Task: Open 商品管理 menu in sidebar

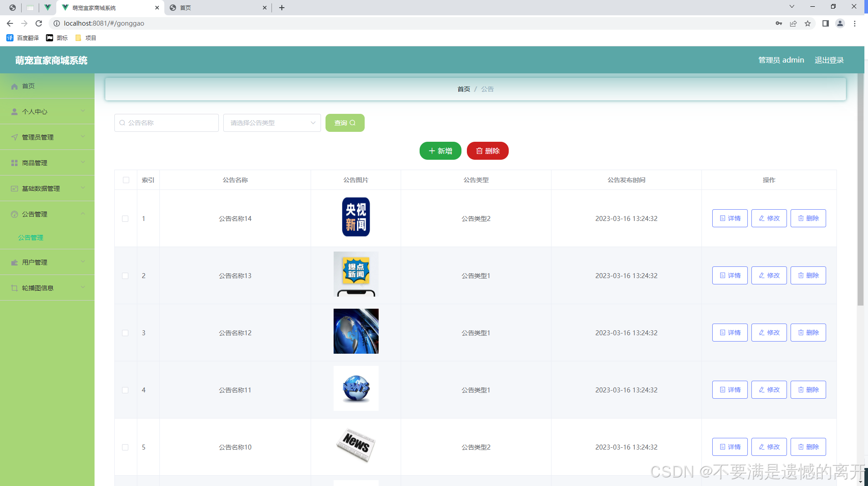Action: click(47, 162)
